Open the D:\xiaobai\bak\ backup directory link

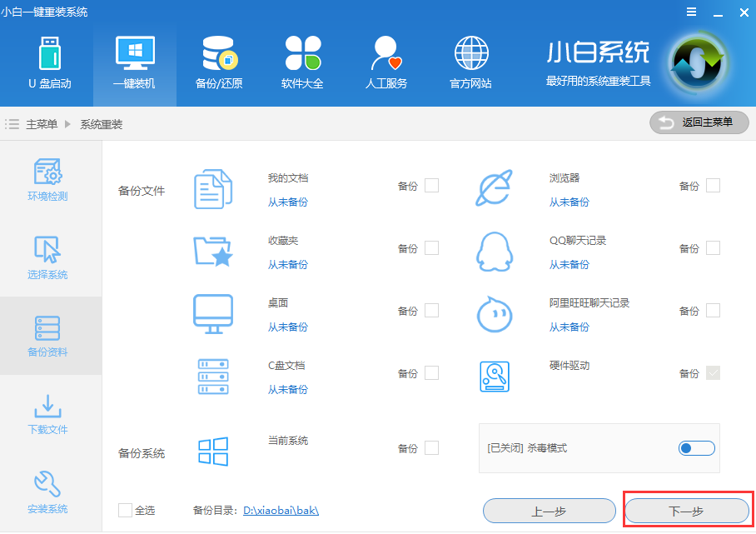(x=281, y=511)
